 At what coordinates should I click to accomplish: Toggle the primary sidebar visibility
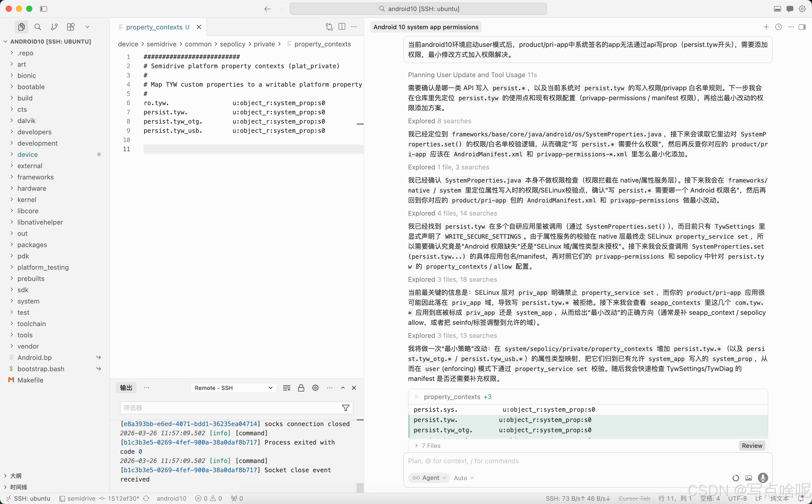pos(43,9)
